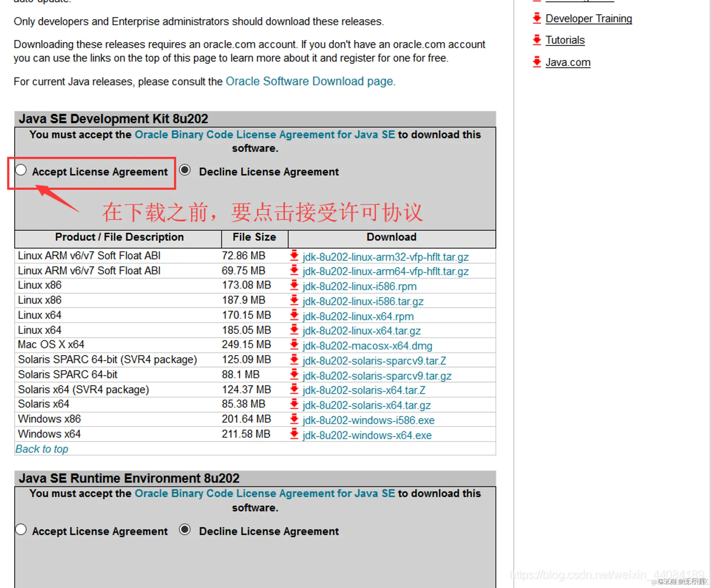Open Oracle Binary Code License Agreement link in JDK section
Image resolution: width=711 pixels, height=588 pixels.
pyautogui.click(x=265, y=135)
